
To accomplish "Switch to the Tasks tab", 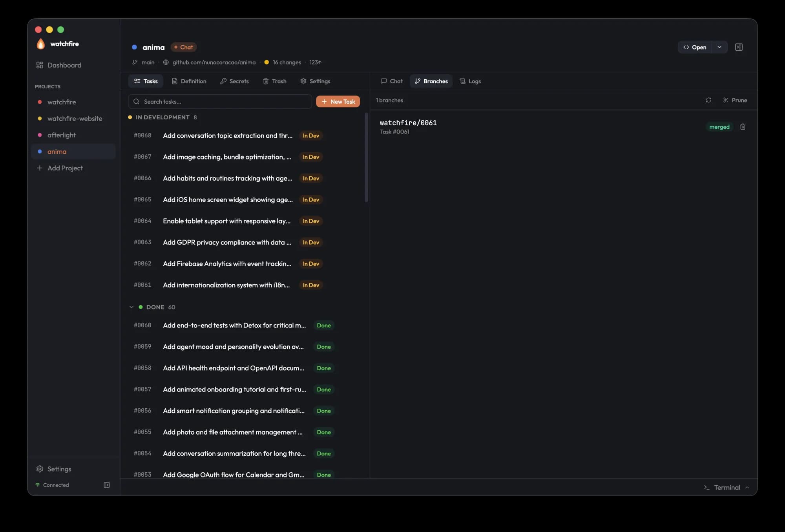I will click(x=146, y=81).
